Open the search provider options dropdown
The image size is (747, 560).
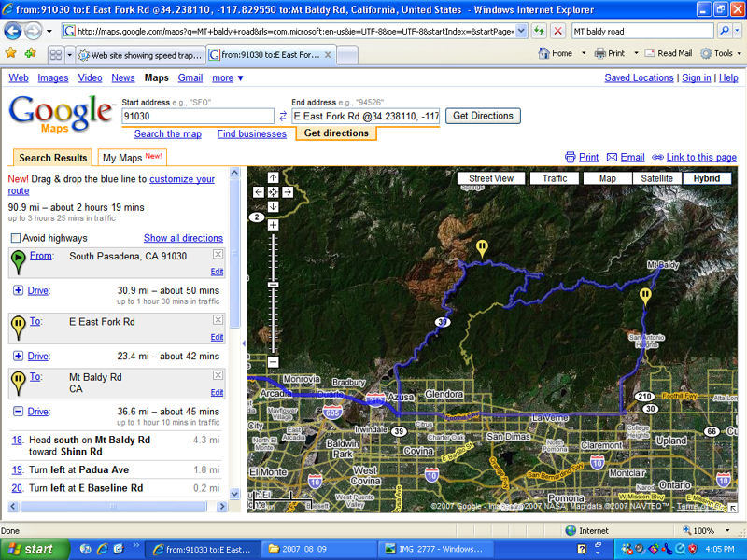tap(738, 31)
